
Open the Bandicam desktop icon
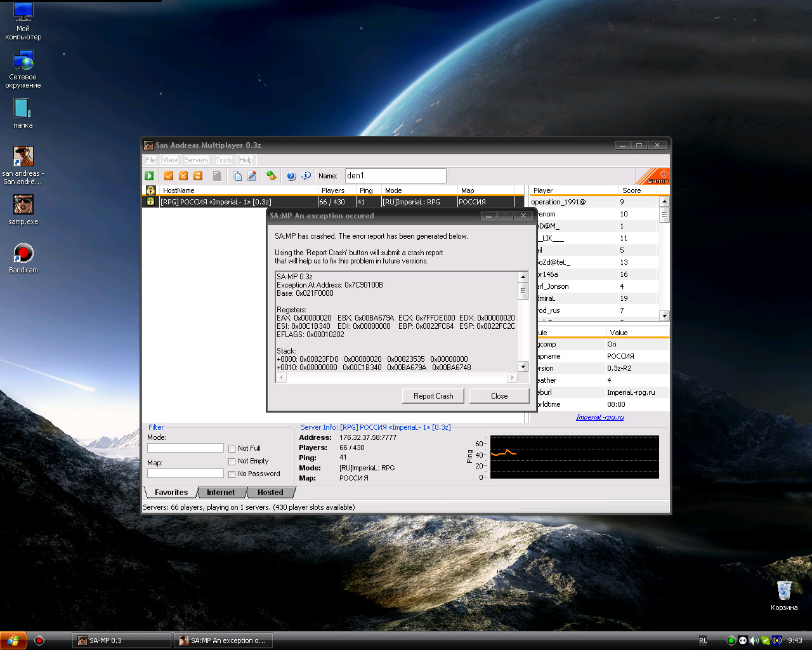click(x=23, y=258)
